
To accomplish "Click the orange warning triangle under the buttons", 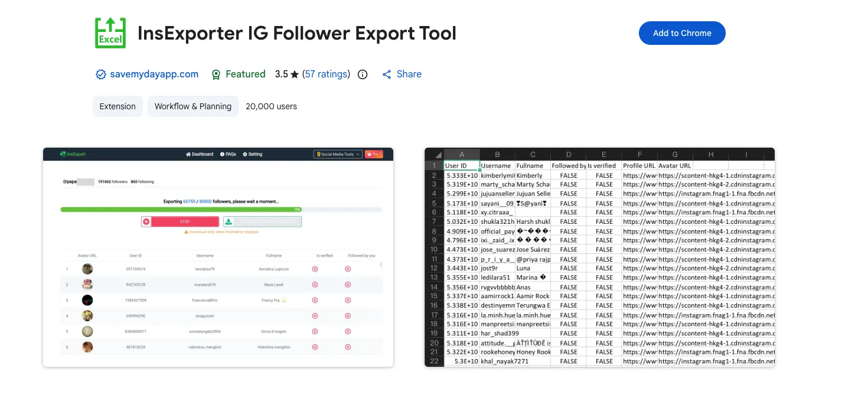I will click(186, 232).
